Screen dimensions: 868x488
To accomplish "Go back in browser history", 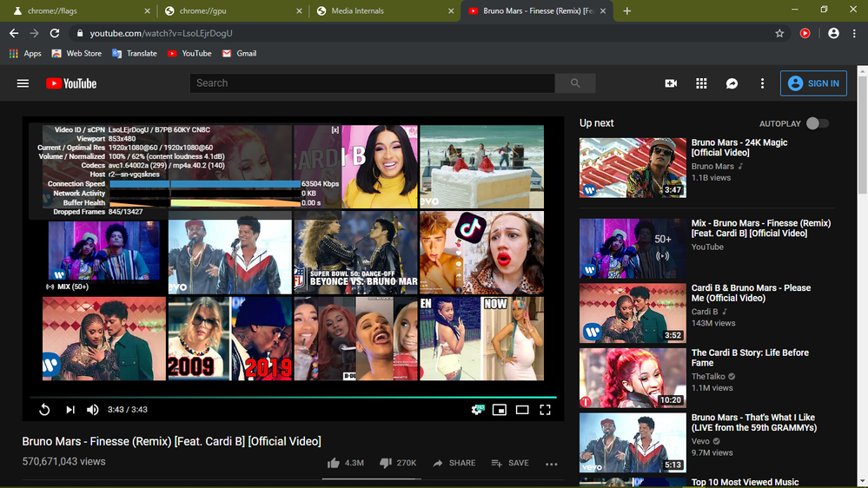I will click(x=14, y=33).
